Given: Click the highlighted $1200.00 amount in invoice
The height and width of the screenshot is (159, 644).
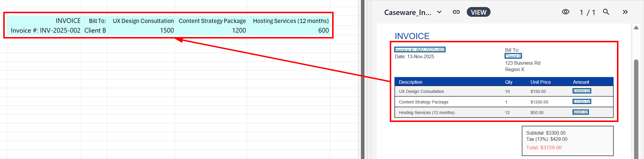Looking at the screenshot, I should 582,102.
